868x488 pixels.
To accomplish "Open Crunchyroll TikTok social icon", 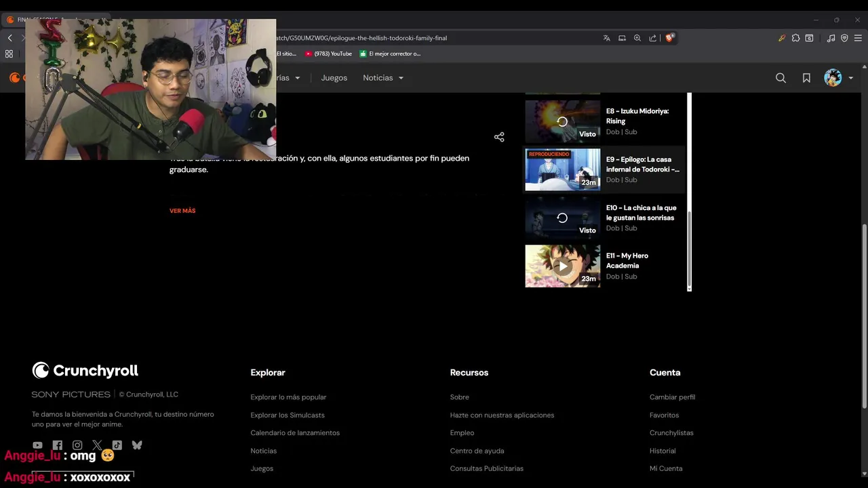I will tap(117, 445).
